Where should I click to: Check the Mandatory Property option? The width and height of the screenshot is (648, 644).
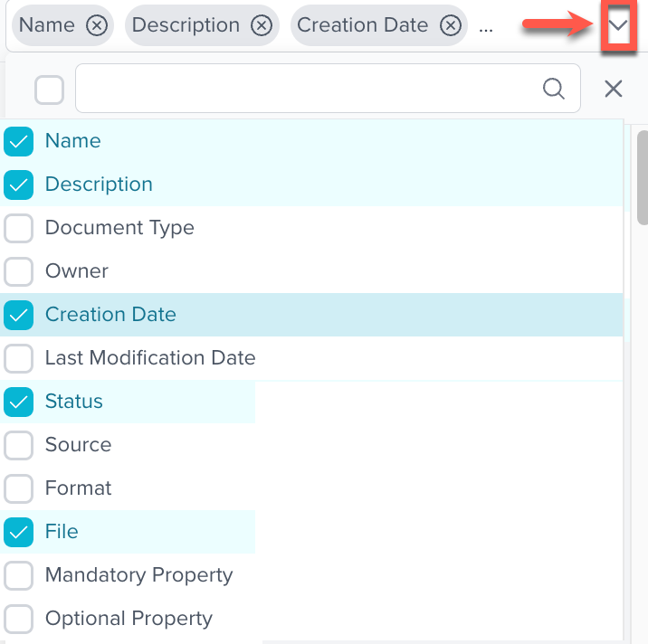click(x=19, y=575)
